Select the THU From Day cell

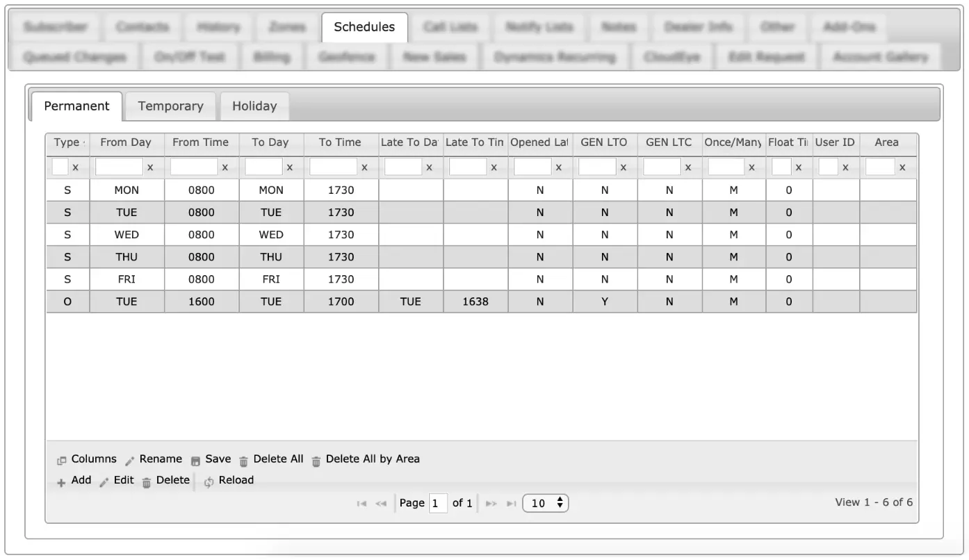(127, 257)
